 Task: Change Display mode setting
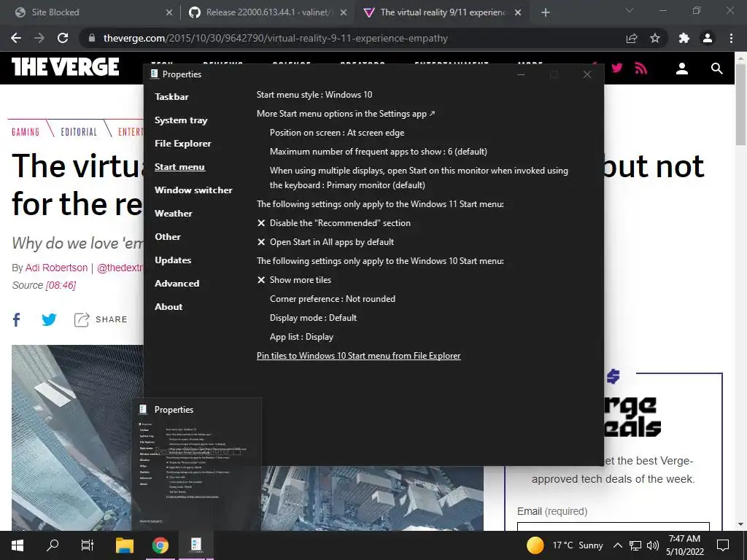(x=313, y=318)
